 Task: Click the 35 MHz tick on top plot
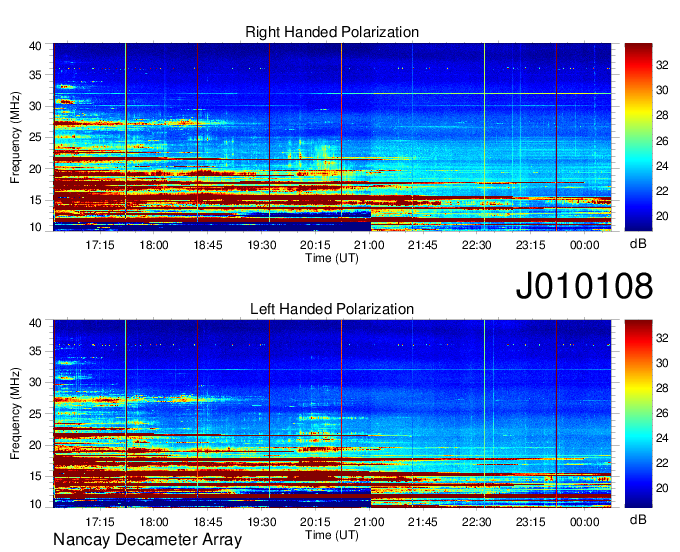[35, 75]
